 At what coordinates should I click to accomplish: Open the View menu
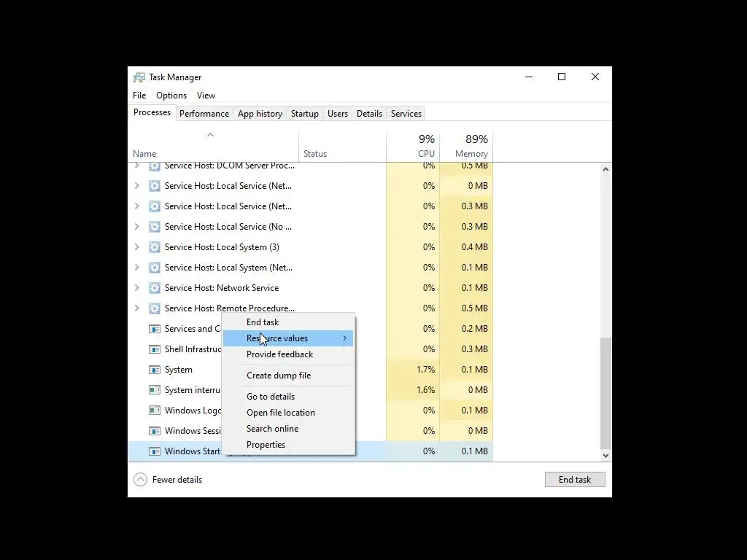(206, 96)
